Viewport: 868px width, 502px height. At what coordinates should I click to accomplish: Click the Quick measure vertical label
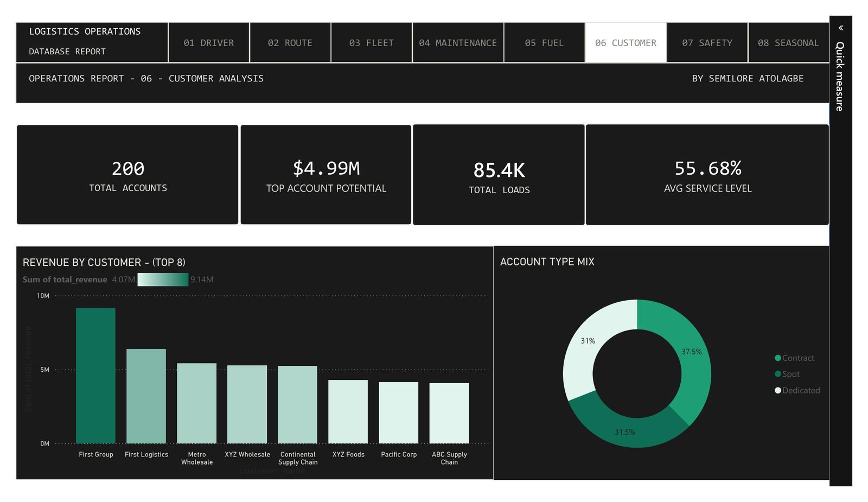pos(840,77)
